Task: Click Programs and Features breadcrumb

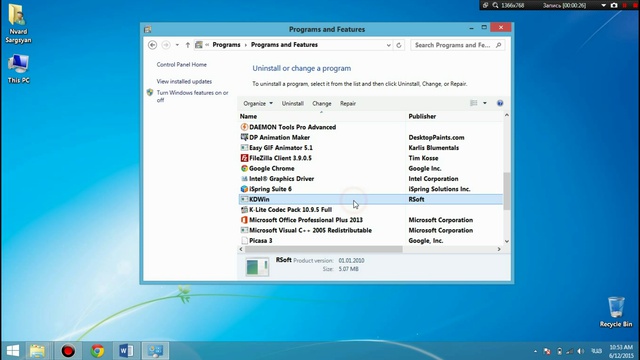Action: [284, 45]
